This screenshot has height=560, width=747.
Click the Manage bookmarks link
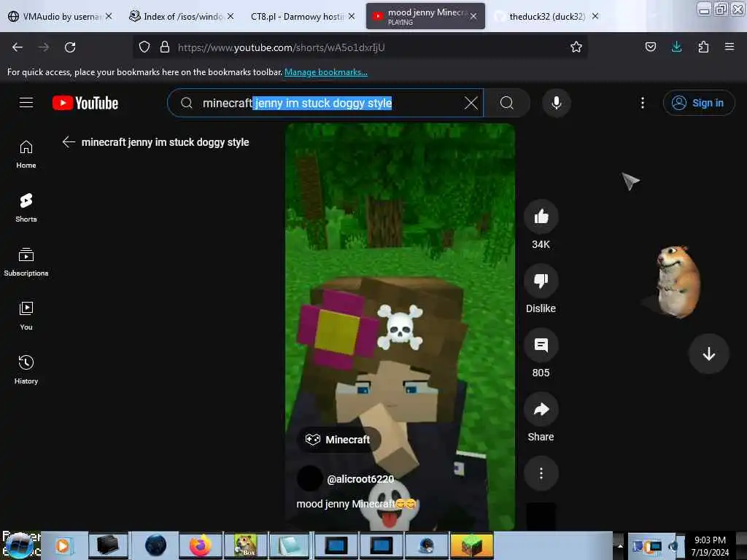(326, 72)
